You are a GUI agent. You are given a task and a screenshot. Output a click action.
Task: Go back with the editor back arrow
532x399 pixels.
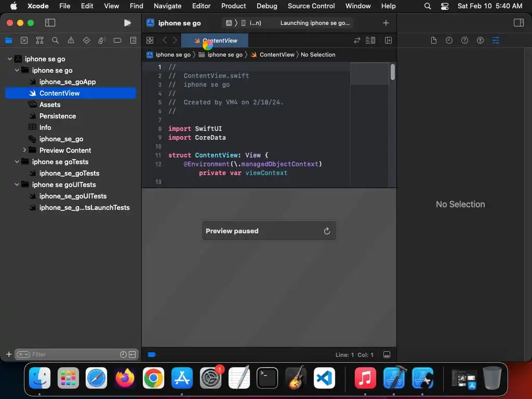(165, 41)
